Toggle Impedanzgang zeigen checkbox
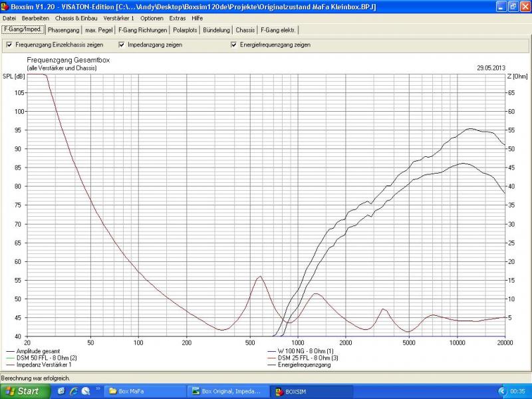Screen dimensions: 532x399 (122, 45)
